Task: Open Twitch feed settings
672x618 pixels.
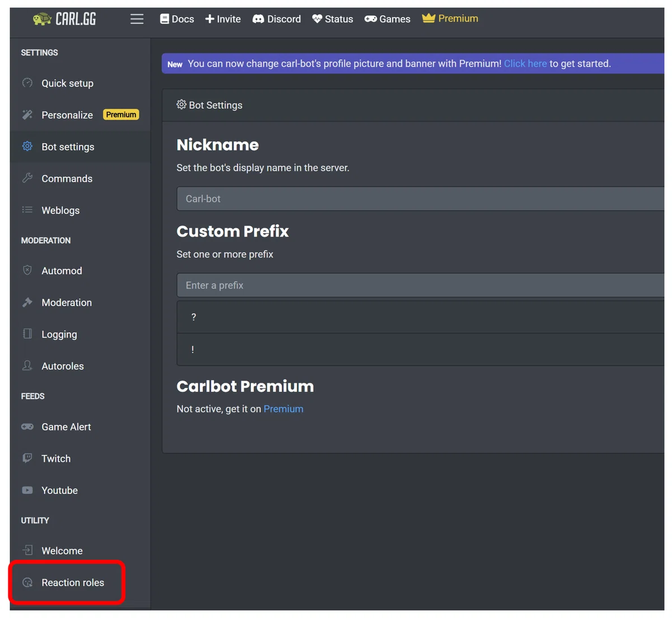Action: (56, 458)
